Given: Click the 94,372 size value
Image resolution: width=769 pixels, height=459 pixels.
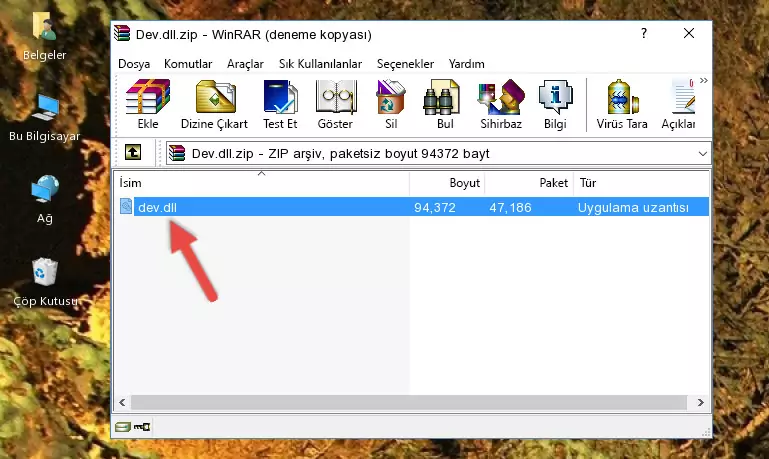Looking at the screenshot, I should point(435,207).
